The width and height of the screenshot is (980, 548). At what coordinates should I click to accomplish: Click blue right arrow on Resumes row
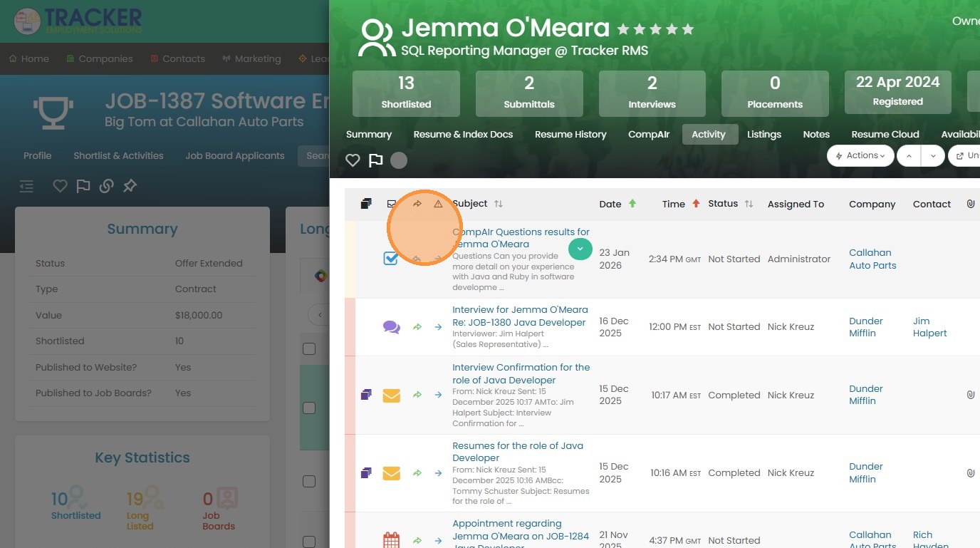click(x=438, y=472)
